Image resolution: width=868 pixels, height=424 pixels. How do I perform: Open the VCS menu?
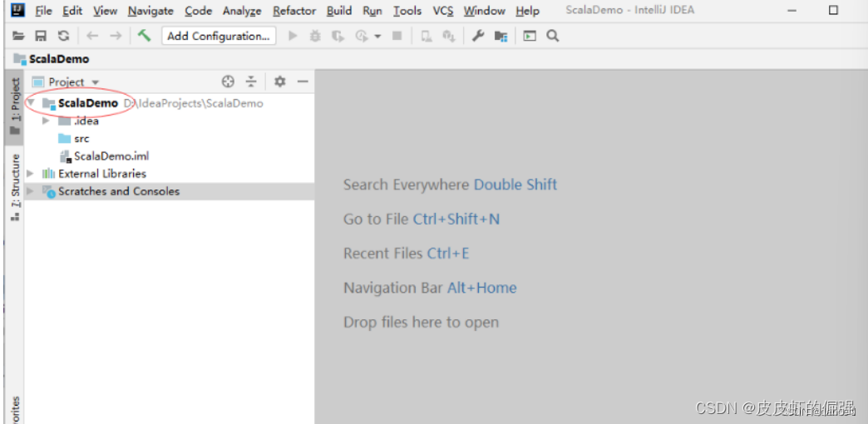(x=443, y=11)
